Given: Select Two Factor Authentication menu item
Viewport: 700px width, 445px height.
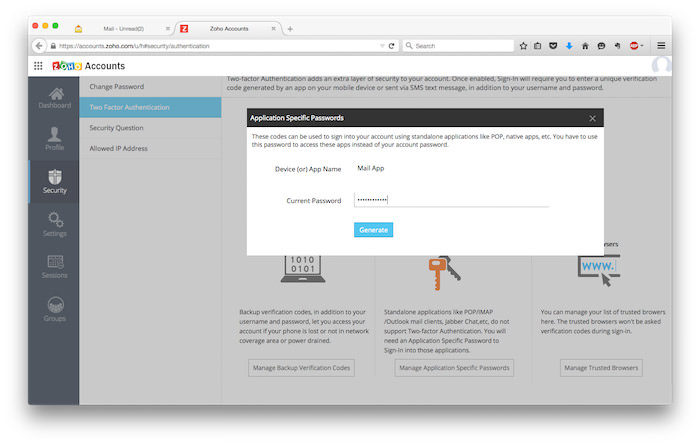Looking at the screenshot, I should (x=150, y=107).
